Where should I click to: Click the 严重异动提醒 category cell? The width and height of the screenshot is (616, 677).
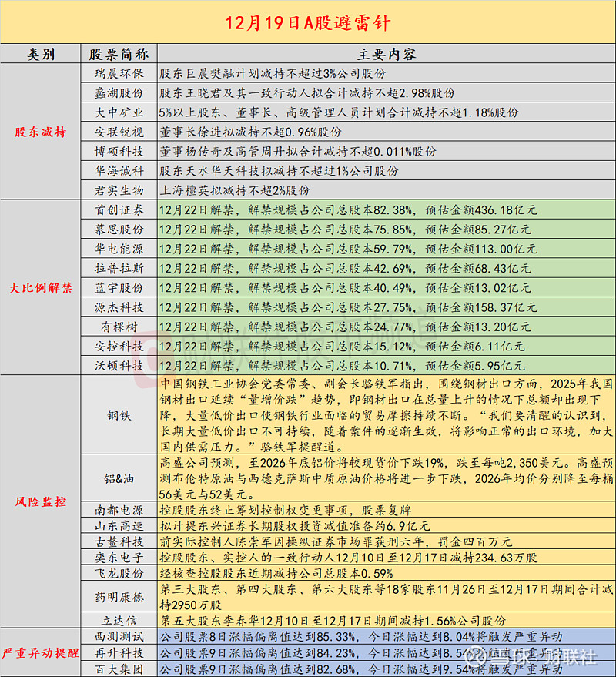[41, 652]
